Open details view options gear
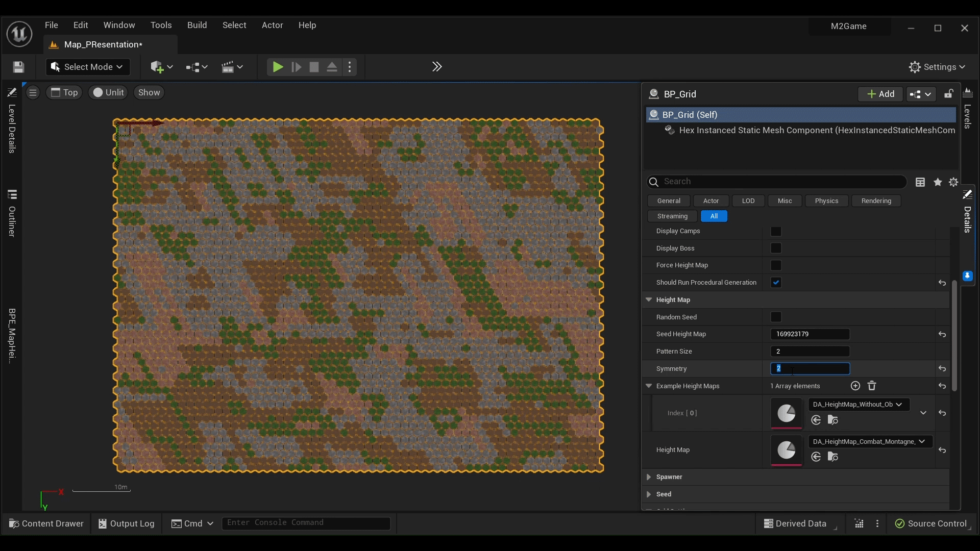 (x=953, y=182)
